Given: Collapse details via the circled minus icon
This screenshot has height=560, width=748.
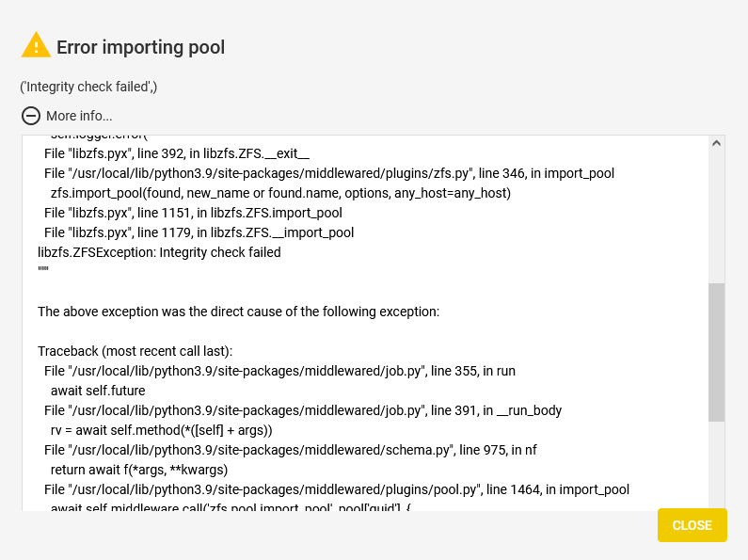Looking at the screenshot, I should pos(31,116).
